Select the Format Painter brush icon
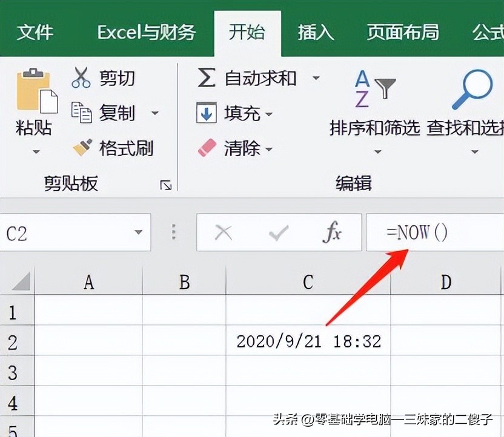504x437 pixels. tap(82, 147)
